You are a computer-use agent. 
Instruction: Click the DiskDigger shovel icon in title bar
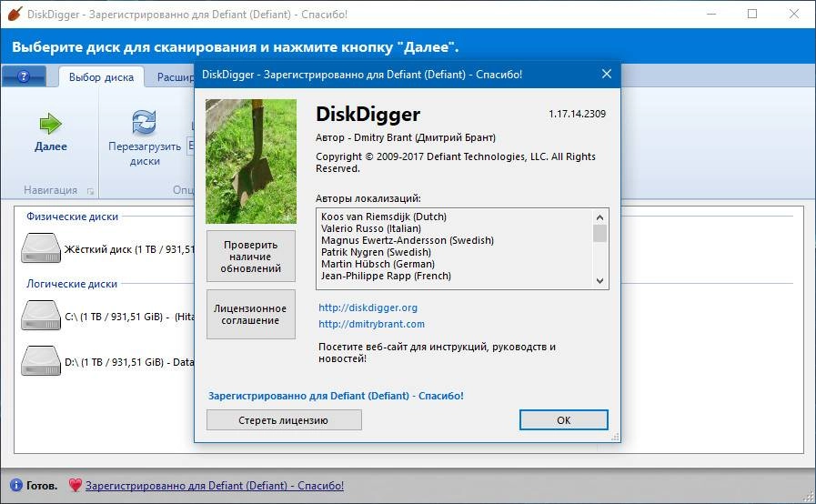click(15, 14)
